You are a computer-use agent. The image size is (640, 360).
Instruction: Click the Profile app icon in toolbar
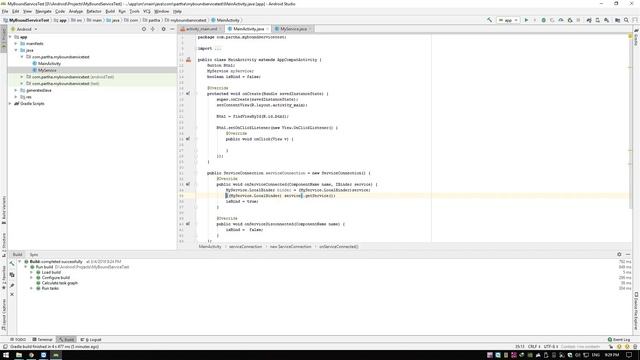point(561,20)
